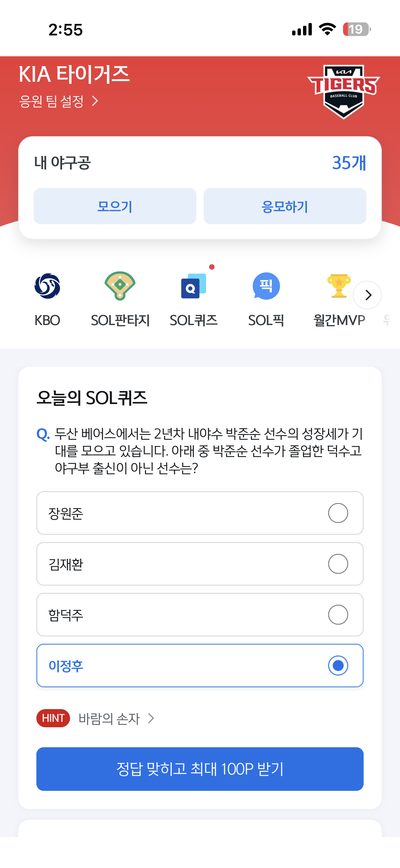Viewport: 400px width, 868px height.
Task: Select the 장원준 answer radio button
Action: (338, 513)
